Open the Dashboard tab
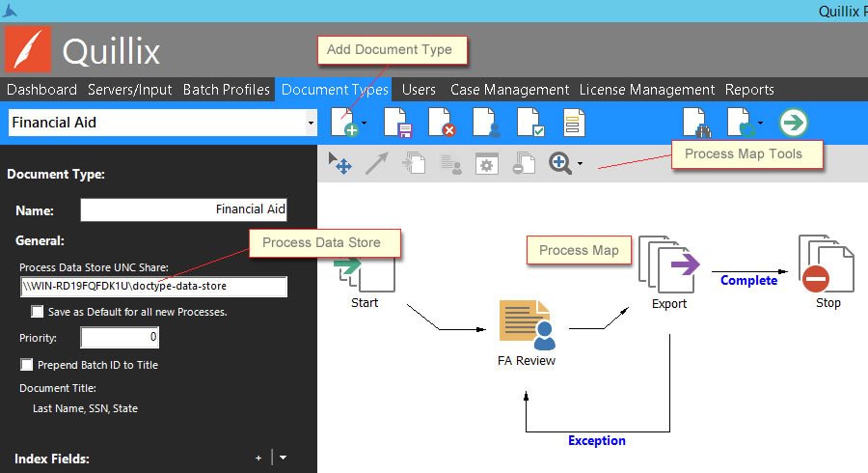This screenshot has width=868, height=473. point(41,90)
